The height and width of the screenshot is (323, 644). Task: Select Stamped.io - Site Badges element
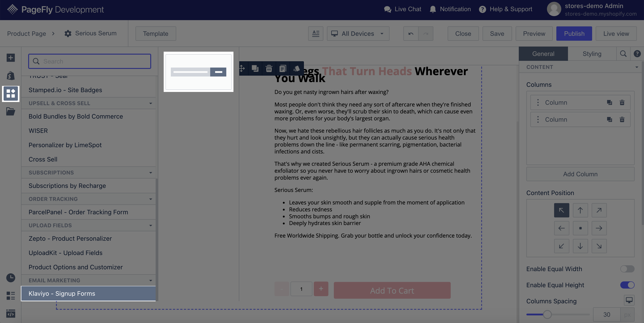point(89,90)
